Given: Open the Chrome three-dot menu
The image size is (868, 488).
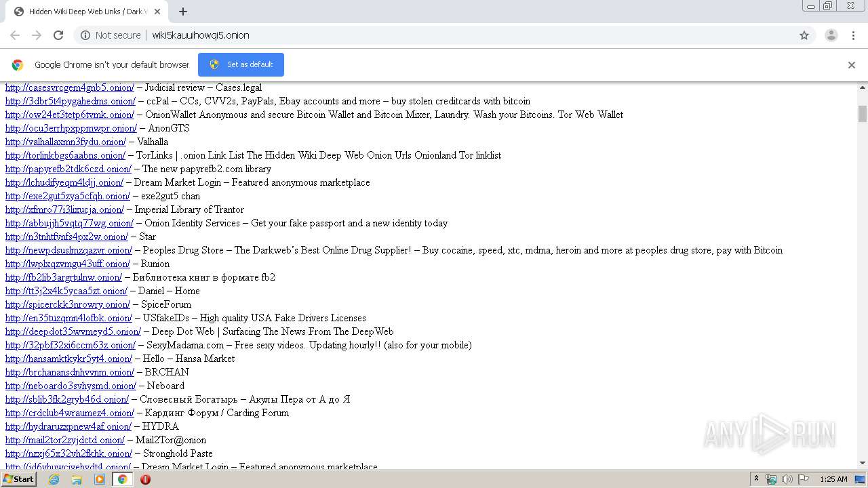Looking at the screenshot, I should click(853, 35).
